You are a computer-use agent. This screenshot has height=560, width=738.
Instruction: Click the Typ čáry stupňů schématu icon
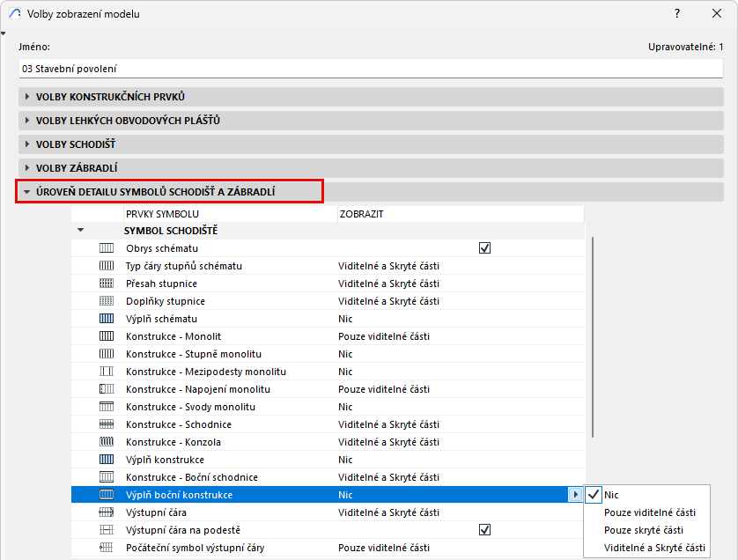coord(107,266)
